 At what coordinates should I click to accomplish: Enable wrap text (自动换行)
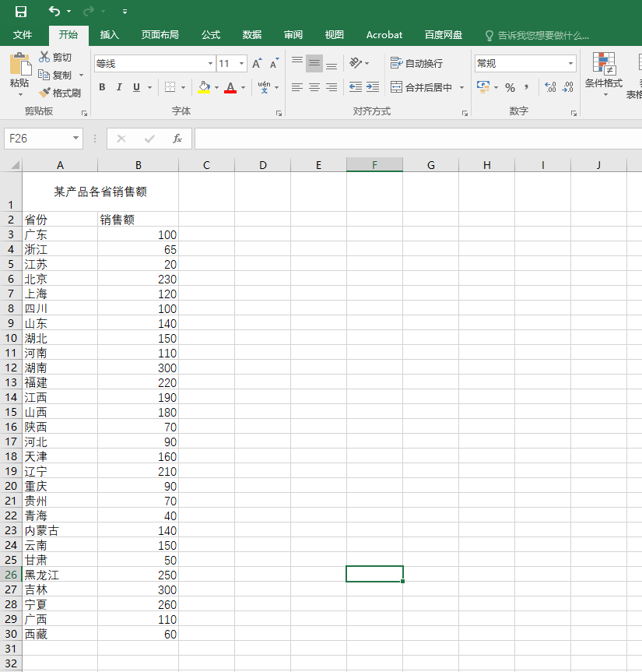pos(418,63)
